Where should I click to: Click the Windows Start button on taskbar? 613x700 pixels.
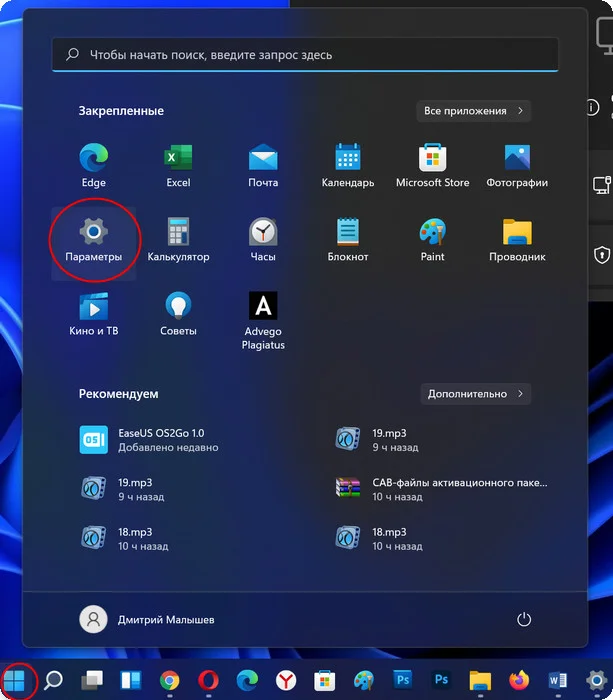[x=17, y=681]
